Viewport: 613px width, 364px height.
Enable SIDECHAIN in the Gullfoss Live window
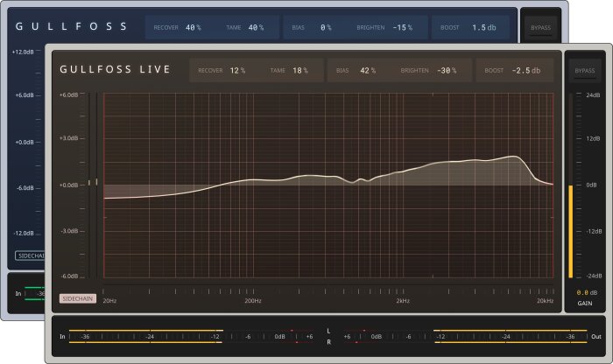(78, 298)
